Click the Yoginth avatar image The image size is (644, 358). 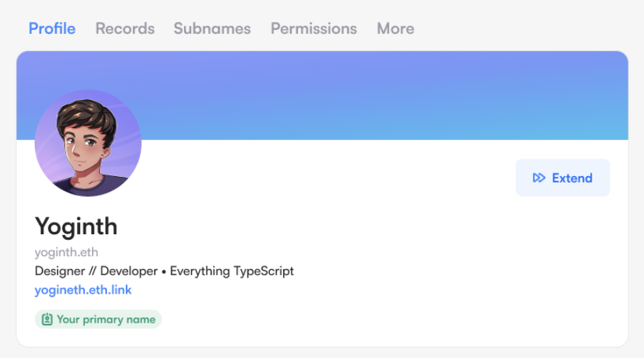pyautogui.click(x=88, y=144)
